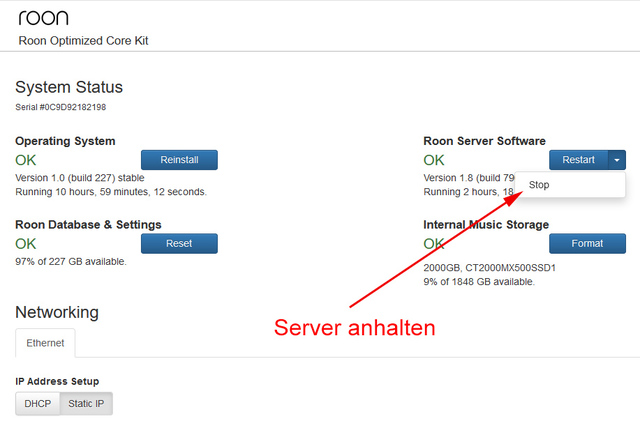Click the Roon Database & Settings OK status
Image resolution: width=640 pixels, height=421 pixels.
(x=26, y=244)
